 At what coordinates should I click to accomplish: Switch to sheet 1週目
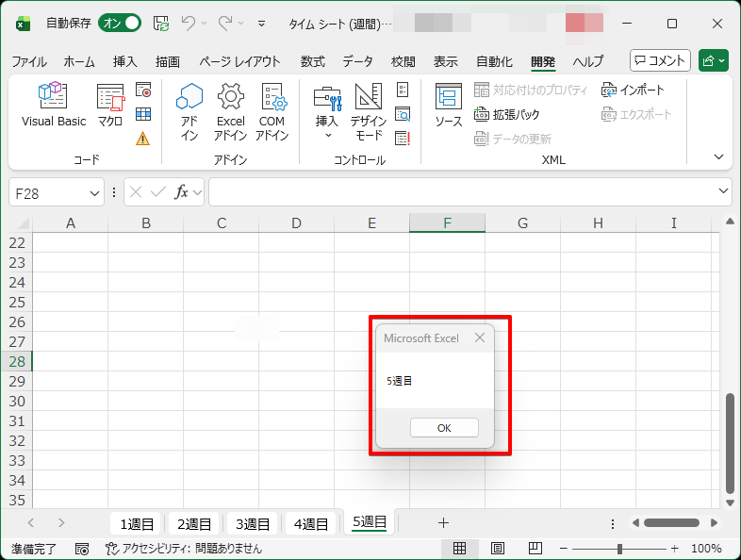(x=137, y=523)
